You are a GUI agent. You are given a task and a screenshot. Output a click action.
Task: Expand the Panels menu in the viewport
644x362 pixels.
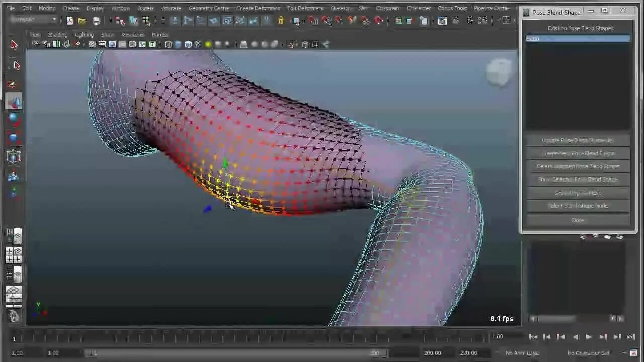coord(159,34)
